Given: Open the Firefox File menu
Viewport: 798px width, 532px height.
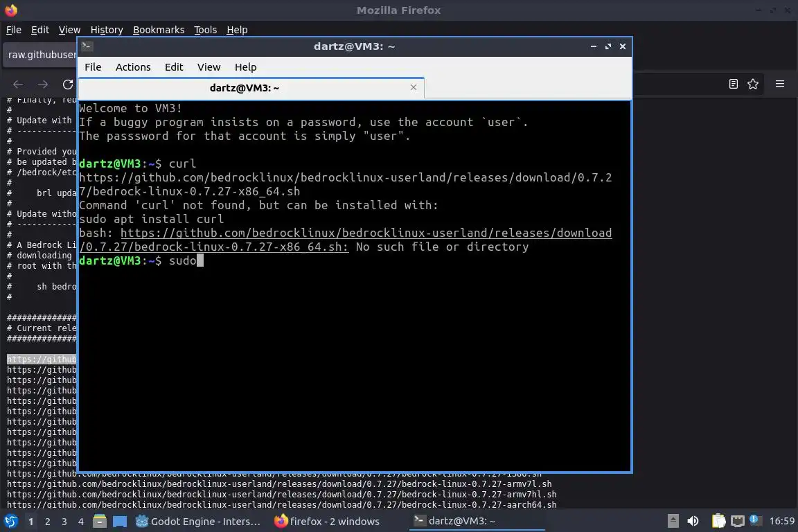Looking at the screenshot, I should coord(14,30).
